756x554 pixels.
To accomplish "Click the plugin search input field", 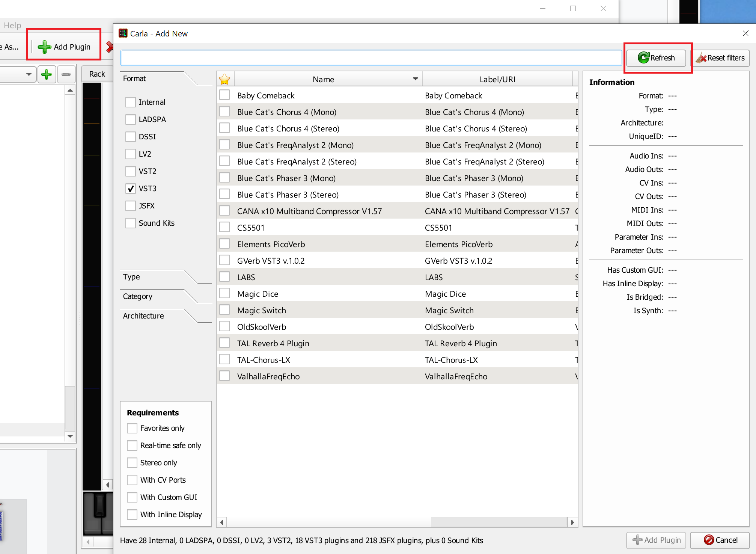I will [x=370, y=58].
